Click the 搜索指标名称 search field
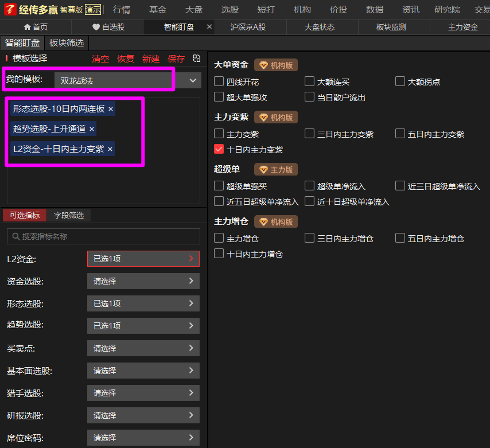The image size is (490, 448). pyautogui.click(x=103, y=236)
